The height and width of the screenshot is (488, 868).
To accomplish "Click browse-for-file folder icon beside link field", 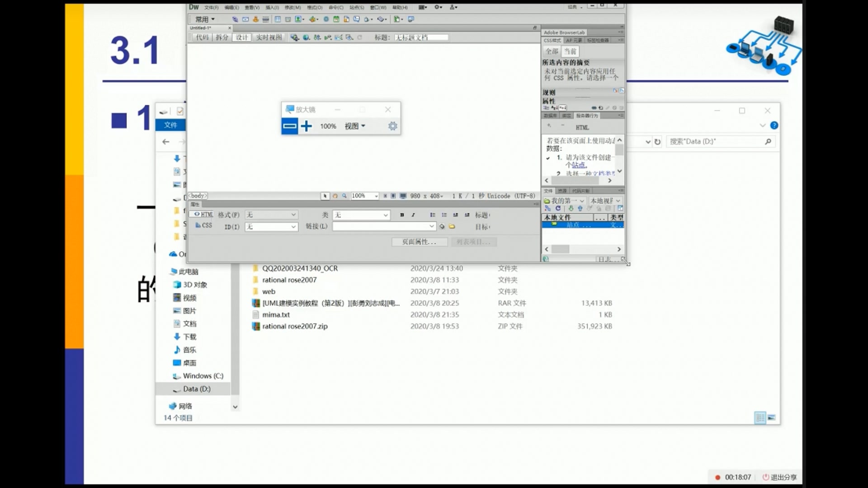I will (x=452, y=227).
